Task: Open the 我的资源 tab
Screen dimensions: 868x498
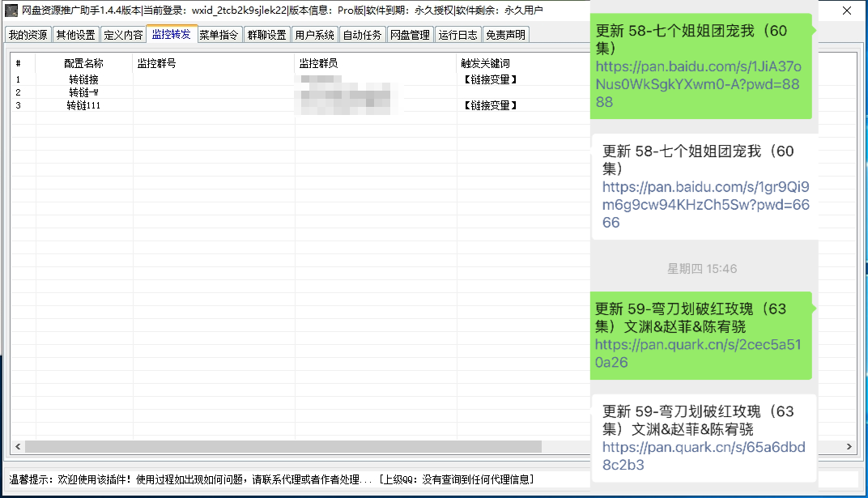Action: point(26,34)
